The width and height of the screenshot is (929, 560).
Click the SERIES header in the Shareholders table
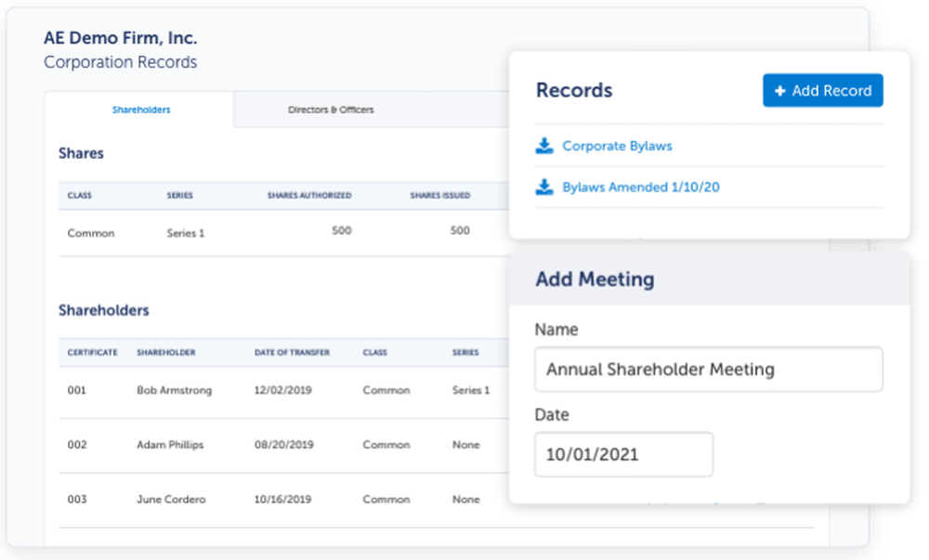pos(465,352)
